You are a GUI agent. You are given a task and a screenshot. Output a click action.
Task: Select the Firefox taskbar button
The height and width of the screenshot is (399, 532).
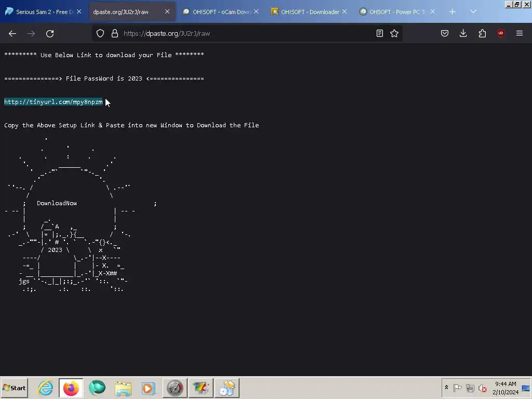71,388
